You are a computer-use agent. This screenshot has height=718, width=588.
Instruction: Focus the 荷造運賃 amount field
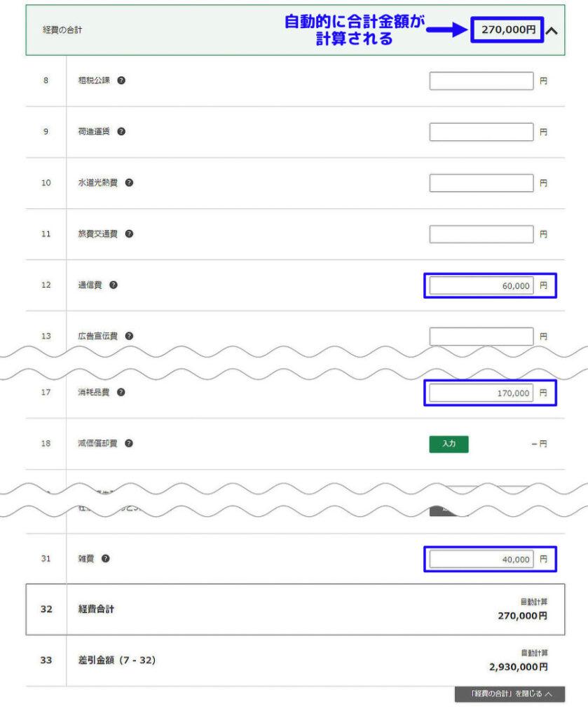[x=481, y=132]
